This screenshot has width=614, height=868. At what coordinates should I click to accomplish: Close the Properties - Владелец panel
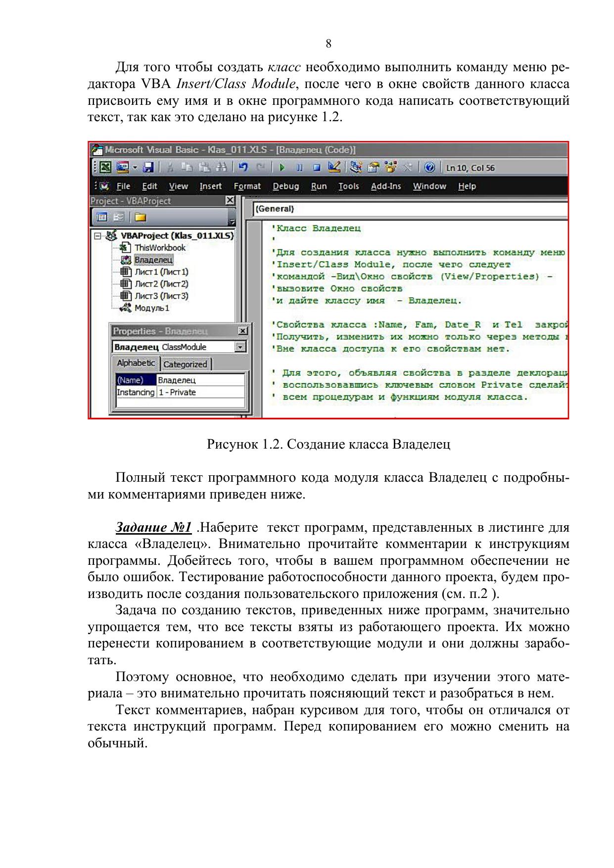click(x=242, y=331)
